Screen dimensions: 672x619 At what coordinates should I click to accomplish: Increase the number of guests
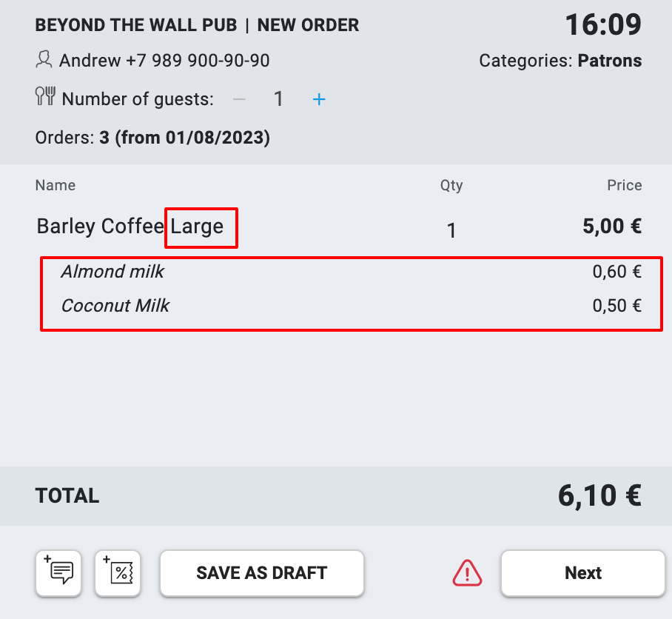[319, 98]
